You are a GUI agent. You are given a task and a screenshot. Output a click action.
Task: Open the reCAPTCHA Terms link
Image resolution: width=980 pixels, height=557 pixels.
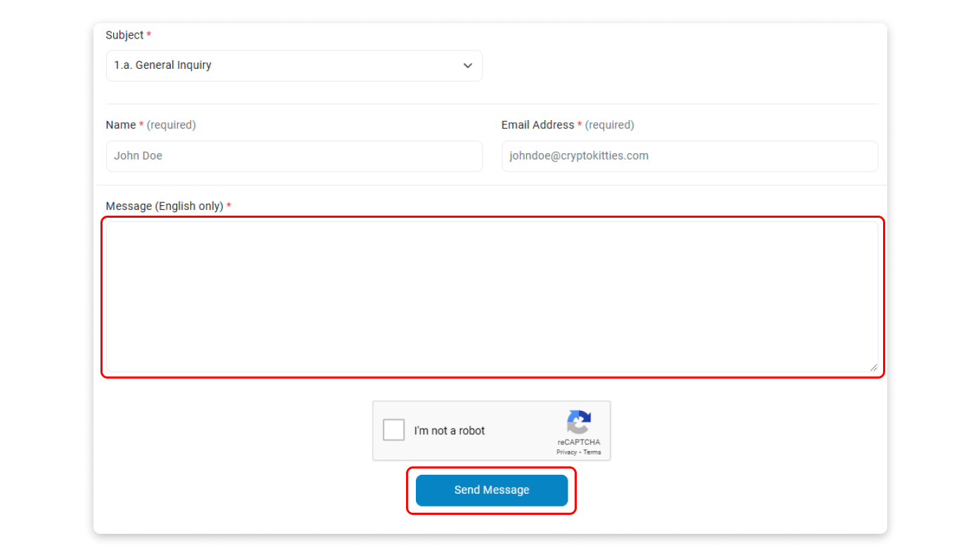coord(592,452)
